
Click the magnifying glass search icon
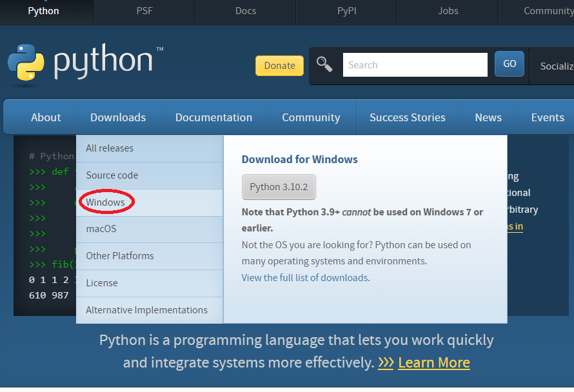click(x=324, y=64)
